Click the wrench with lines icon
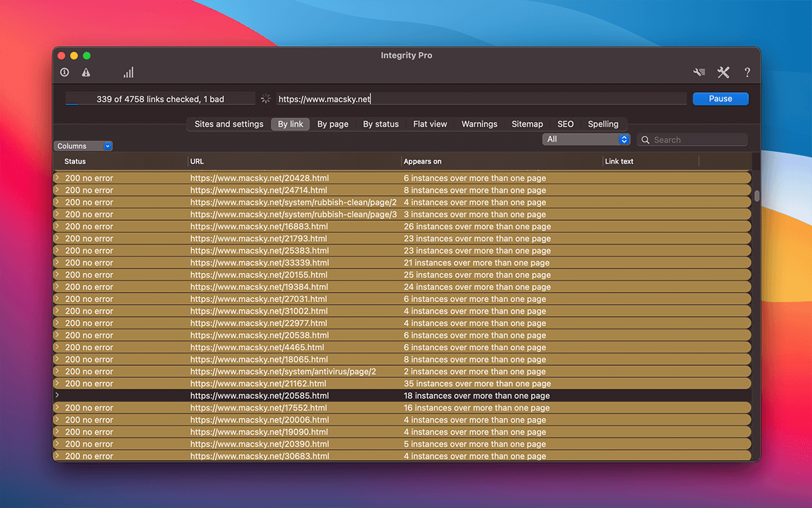Screen dimensions: 812x508 coord(699,72)
